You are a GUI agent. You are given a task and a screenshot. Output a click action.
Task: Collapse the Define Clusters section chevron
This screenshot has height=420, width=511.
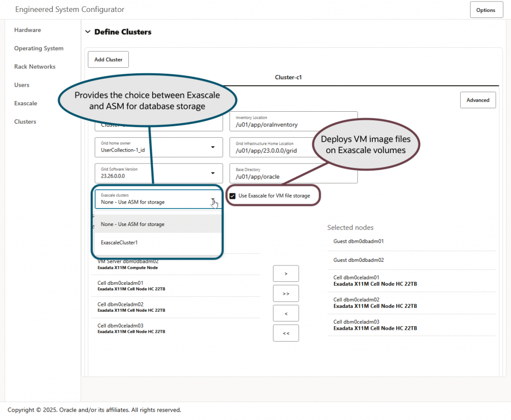[x=88, y=31]
